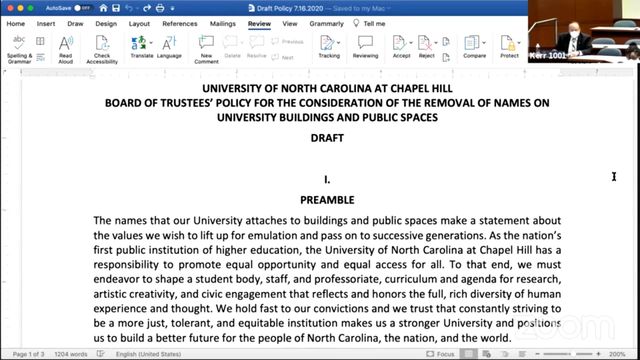640x360 pixels.
Task: Click the Translate icon
Action: [x=139, y=43]
